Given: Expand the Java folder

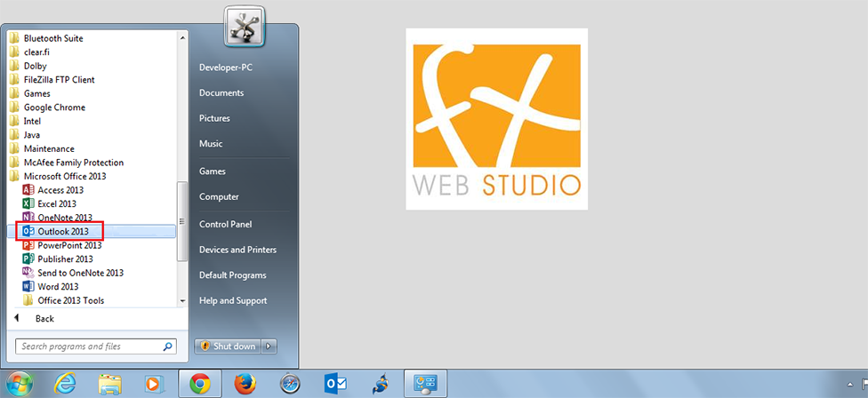Looking at the screenshot, I should tap(25, 135).
